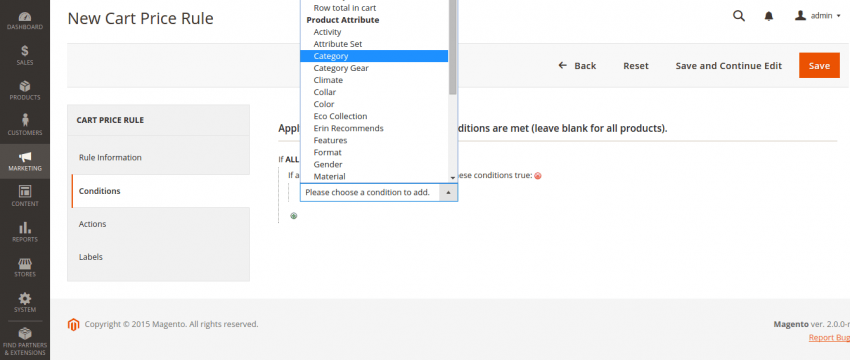850x360 pixels.
Task: Click Save and Continue Edit
Action: (729, 66)
